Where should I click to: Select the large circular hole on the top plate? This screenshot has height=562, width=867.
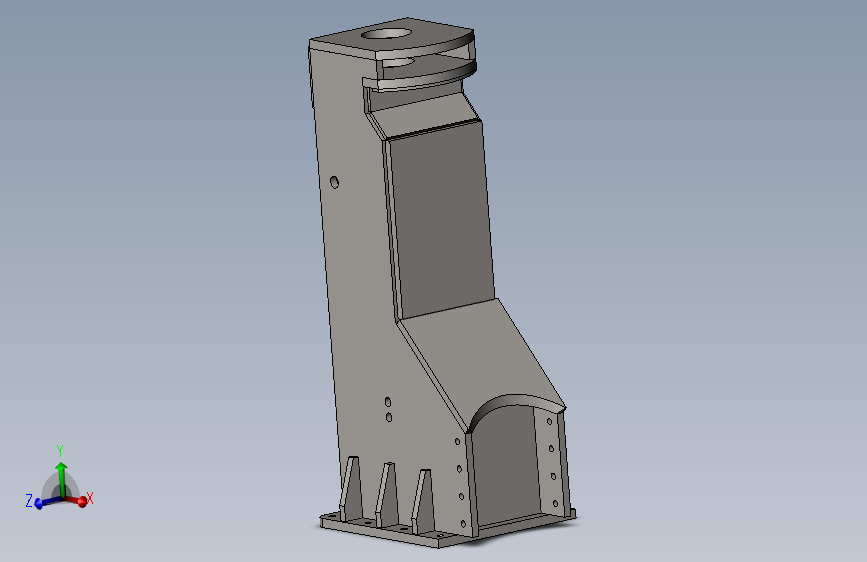point(387,34)
